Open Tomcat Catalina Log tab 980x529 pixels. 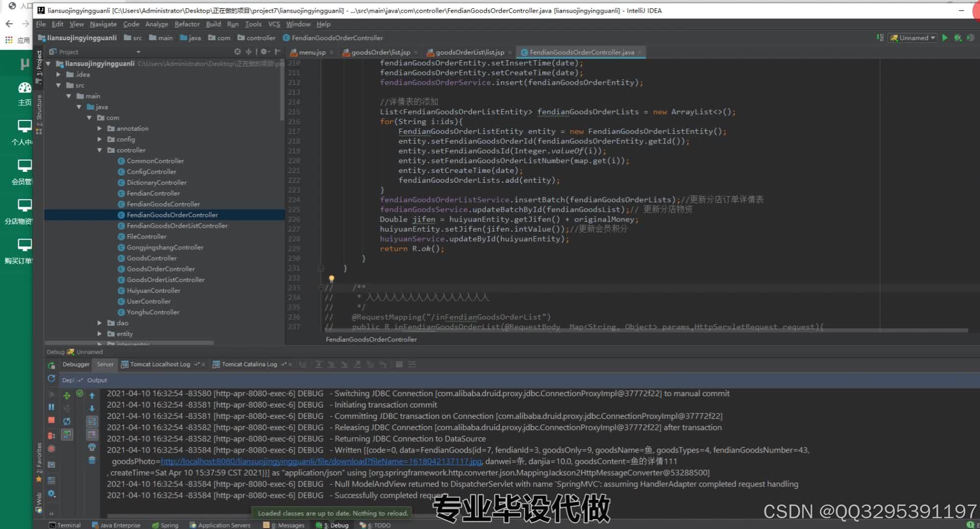249,364
